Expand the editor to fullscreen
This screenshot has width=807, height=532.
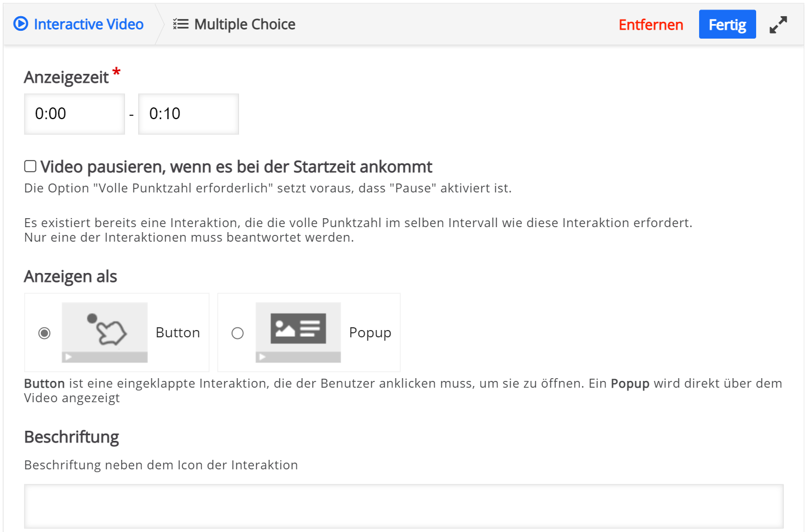pyautogui.click(x=778, y=25)
